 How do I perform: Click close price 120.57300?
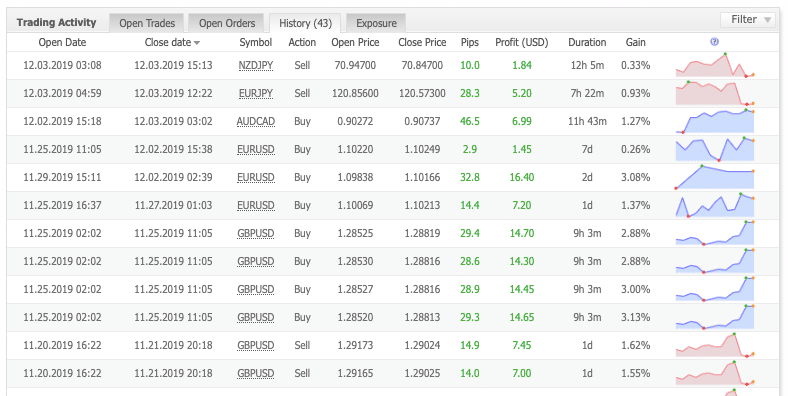422,93
